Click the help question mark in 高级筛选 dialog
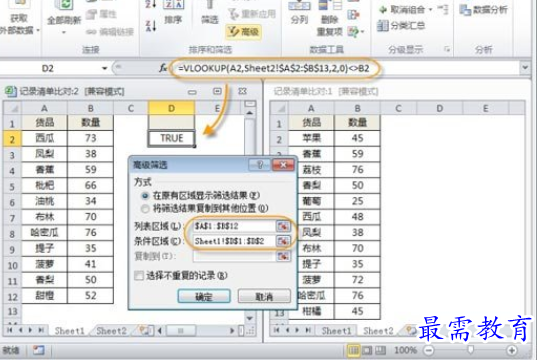 pyautogui.click(x=259, y=165)
